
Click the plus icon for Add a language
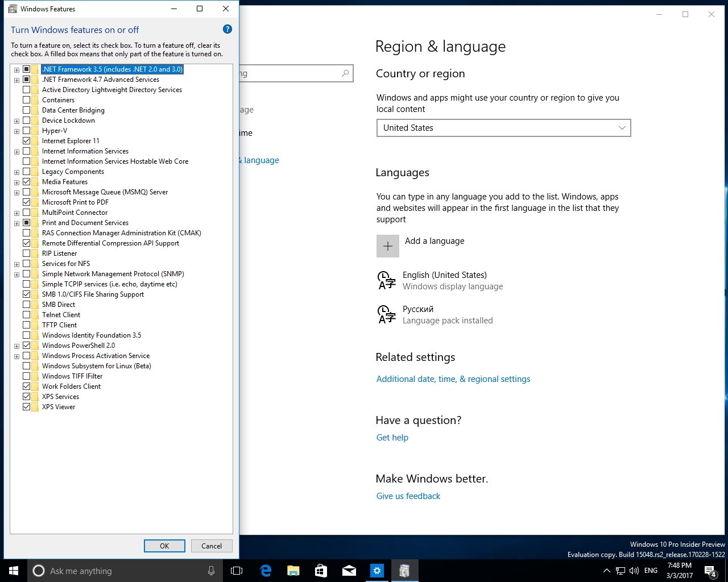click(387, 246)
